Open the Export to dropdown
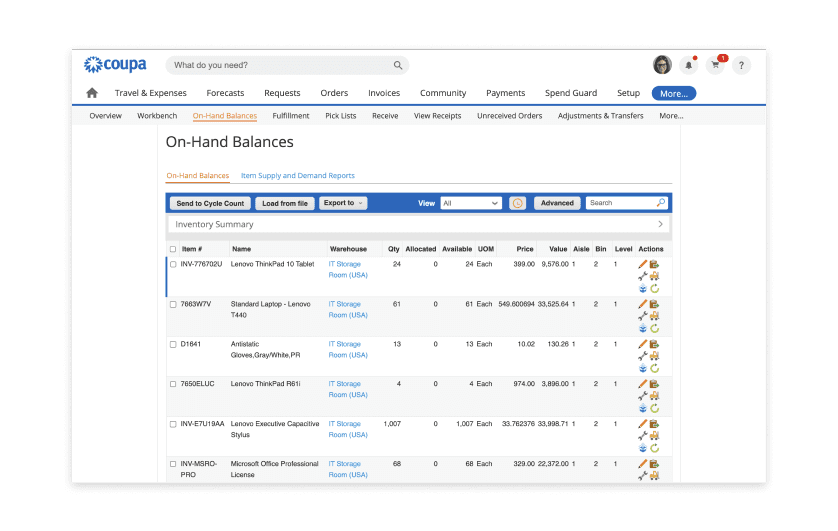Screen dimensions: 838x531 pos(343,203)
